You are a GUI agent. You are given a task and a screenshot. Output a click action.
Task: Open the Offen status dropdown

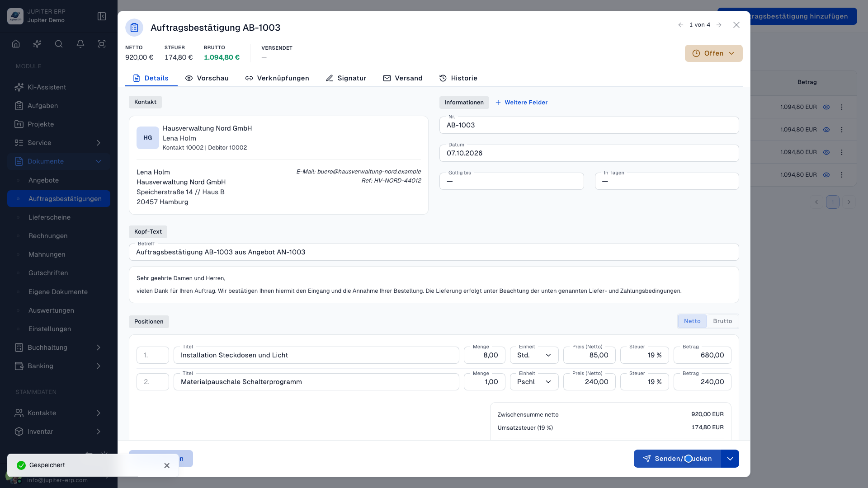point(713,53)
